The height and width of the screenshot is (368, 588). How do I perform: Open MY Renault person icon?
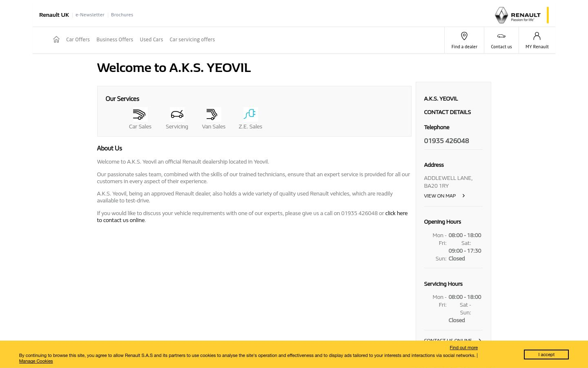point(537,36)
